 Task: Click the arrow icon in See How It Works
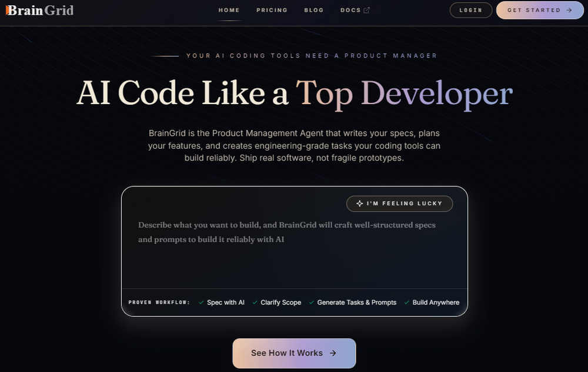coord(333,353)
